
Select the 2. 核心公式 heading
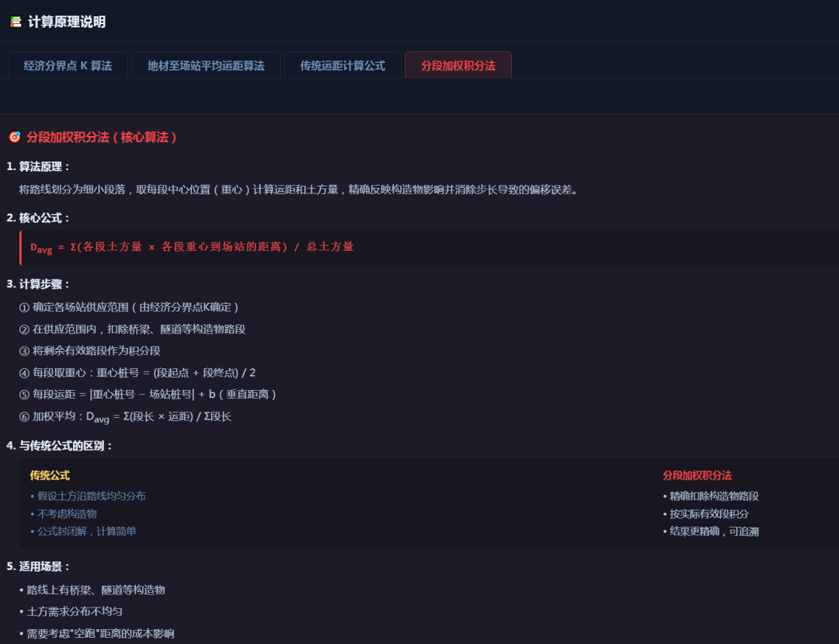coord(39,218)
